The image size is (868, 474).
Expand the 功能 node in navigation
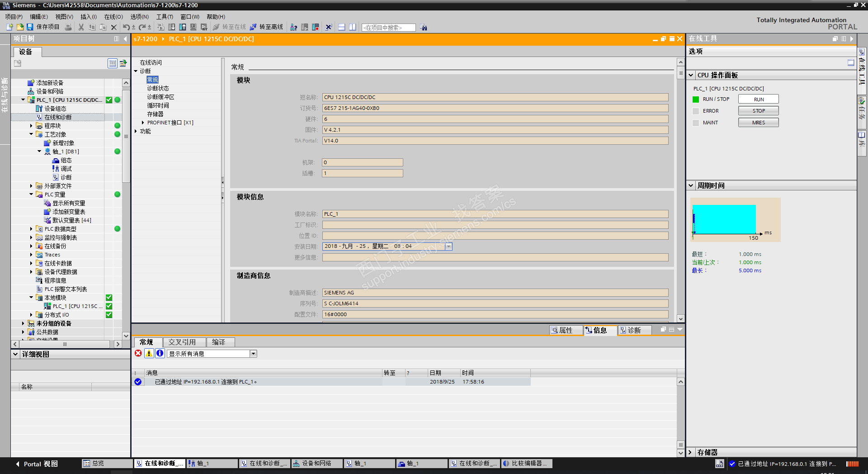(136, 131)
